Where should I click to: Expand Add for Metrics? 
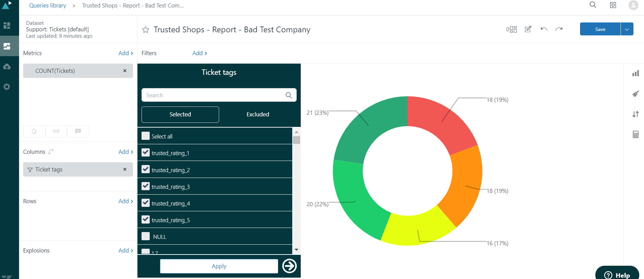[x=126, y=53]
